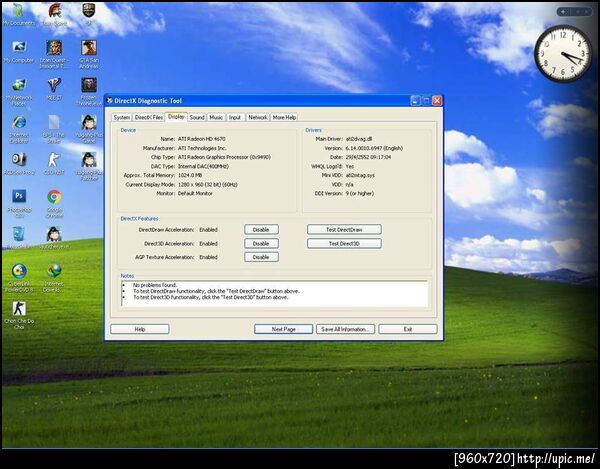The width and height of the screenshot is (600, 469).
Task: Open My Network Places desktop icon
Action: click(19, 90)
